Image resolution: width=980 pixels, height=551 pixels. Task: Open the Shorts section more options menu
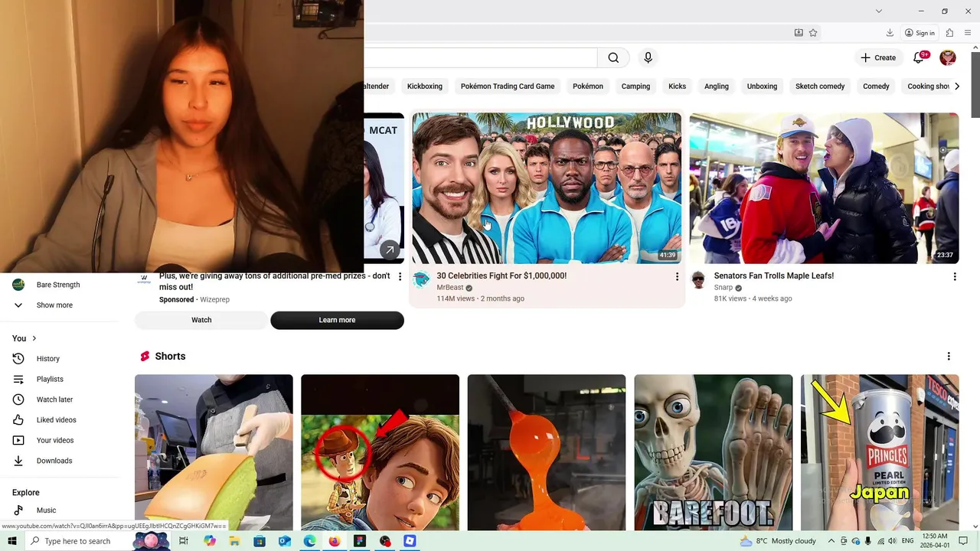click(x=949, y=357)
